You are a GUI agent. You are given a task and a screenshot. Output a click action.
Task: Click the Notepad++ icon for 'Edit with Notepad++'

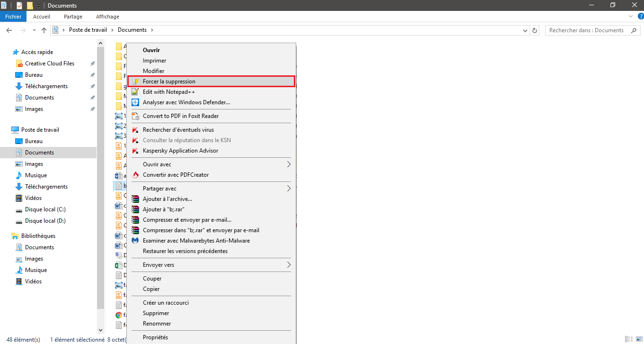135,92
